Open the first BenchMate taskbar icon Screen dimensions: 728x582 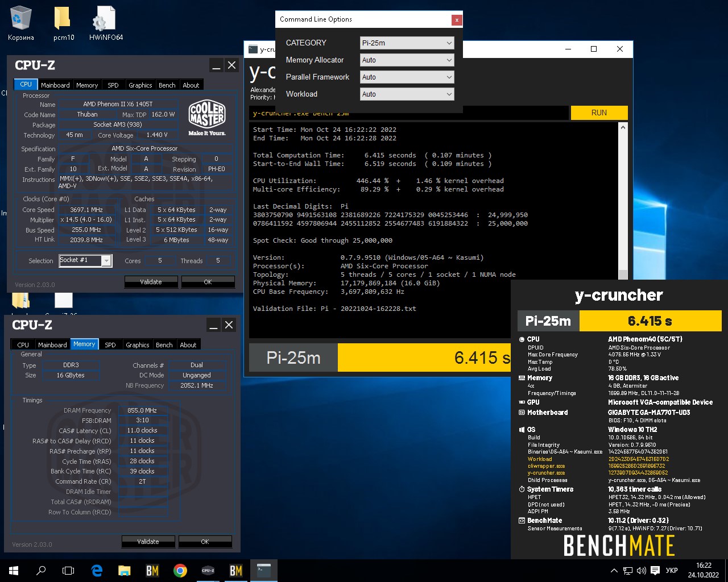click(152, 571)
